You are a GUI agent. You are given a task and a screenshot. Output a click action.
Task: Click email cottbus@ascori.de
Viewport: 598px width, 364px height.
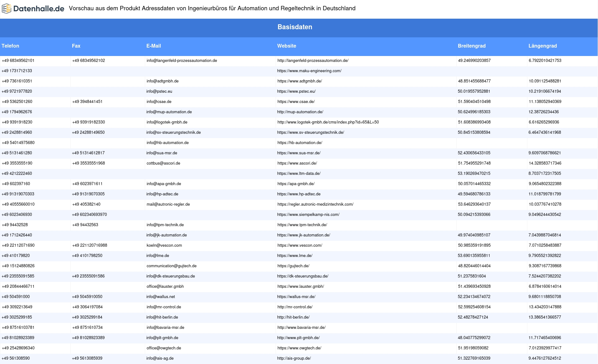[x=163, y=163]
